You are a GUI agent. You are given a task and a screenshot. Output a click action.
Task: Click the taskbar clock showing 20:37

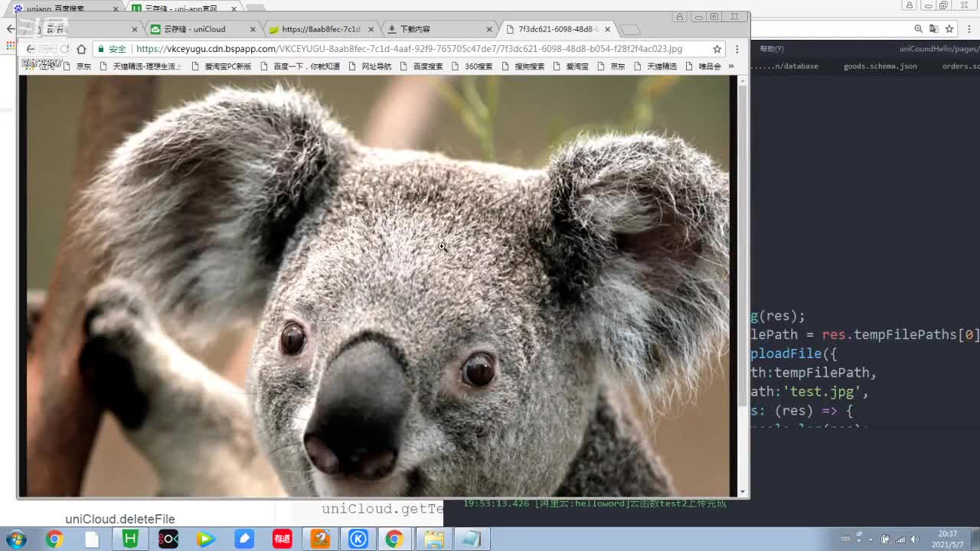pyautogui.click(x=948, y=539)
